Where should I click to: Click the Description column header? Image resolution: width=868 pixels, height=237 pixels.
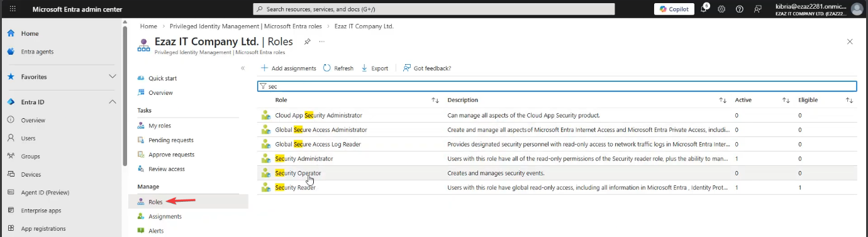462,100
